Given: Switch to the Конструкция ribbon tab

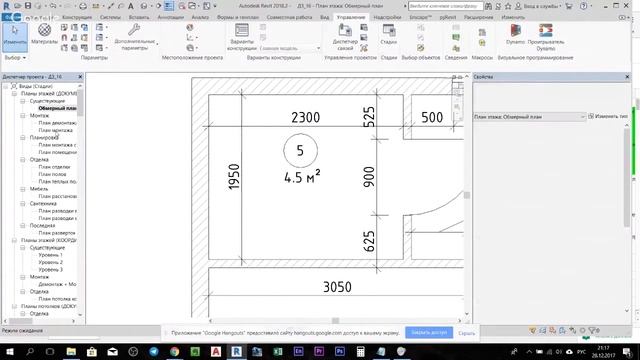Looking at the screenshot, I should [77, 17].
